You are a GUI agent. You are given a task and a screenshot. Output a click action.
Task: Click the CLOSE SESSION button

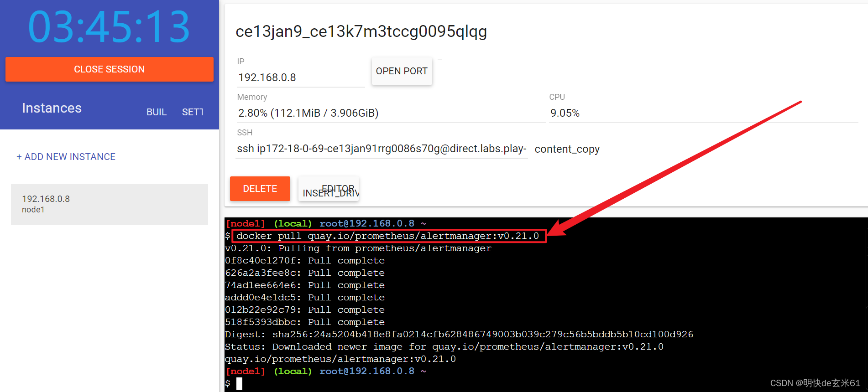(x=110, y=69)
